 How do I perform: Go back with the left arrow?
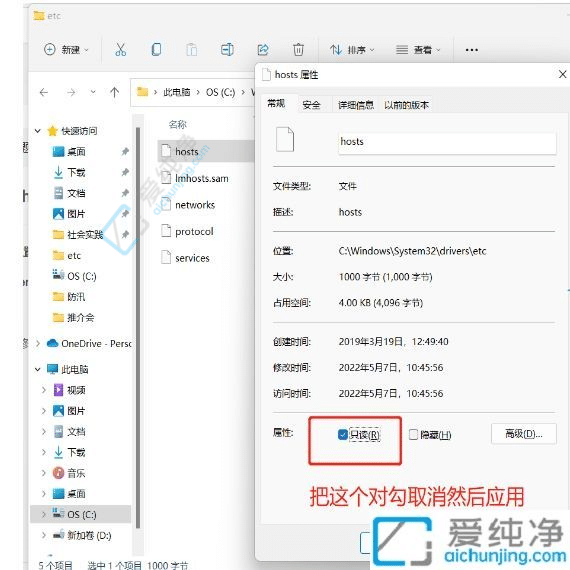pos(44,93)
